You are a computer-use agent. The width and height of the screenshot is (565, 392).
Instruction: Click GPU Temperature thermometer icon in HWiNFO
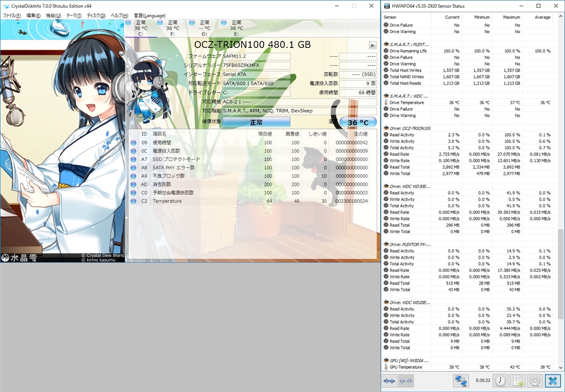[x=386, y=367]
